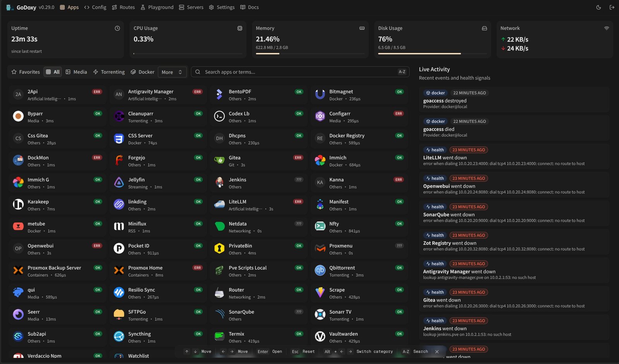Close the keyboard shortcuts hint bar
This screenshot has width=619, height=364.
click(437, 352)
